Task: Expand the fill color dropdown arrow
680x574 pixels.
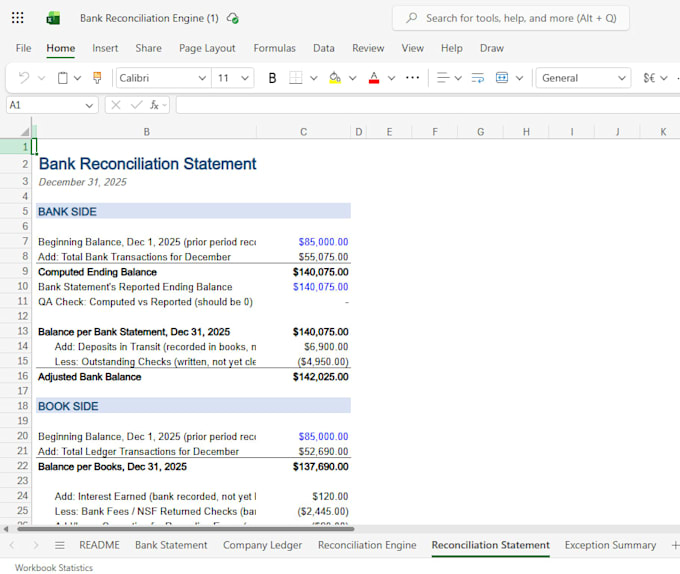Action: [x=353, y=78]
